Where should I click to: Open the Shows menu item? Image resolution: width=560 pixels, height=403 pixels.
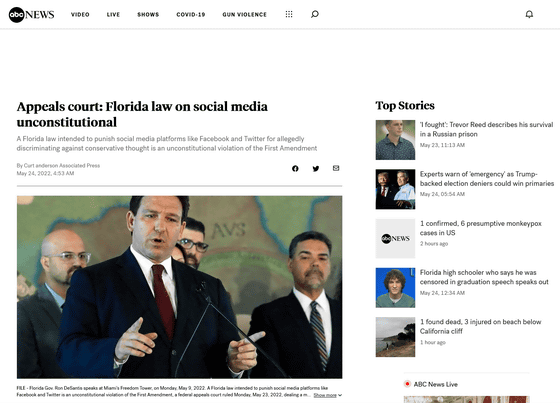pos(148,15)
